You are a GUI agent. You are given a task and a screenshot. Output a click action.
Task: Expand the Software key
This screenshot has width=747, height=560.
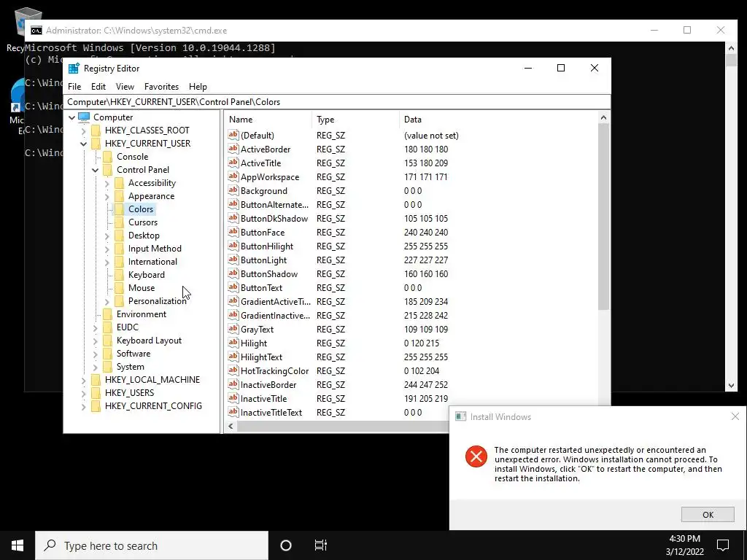96,354
